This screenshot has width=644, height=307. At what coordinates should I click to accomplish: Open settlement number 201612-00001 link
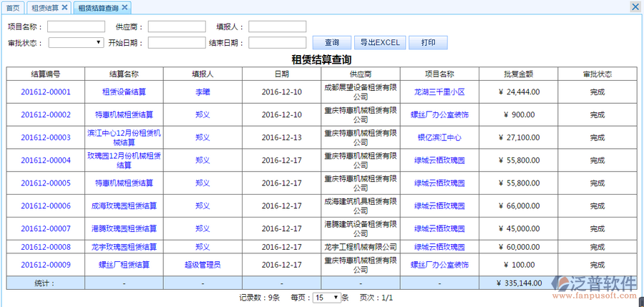click(46, 92)
